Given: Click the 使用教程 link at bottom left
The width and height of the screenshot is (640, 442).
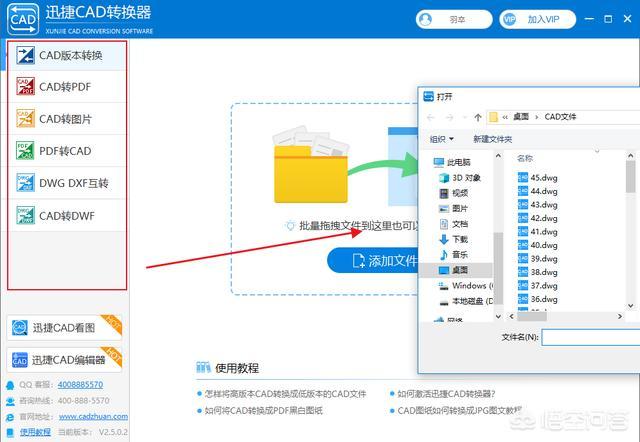Looking at the screenshot, I should click(36, 432).
